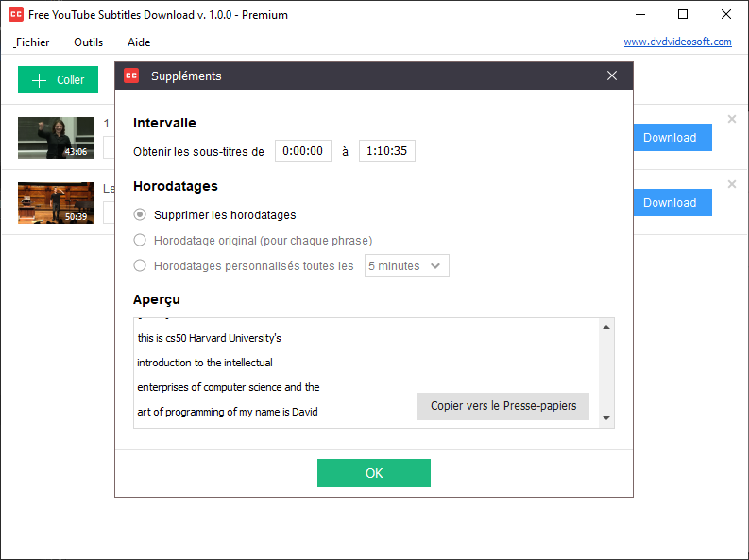Click preview line 'art of programming of my name is David'

[228, 412]
